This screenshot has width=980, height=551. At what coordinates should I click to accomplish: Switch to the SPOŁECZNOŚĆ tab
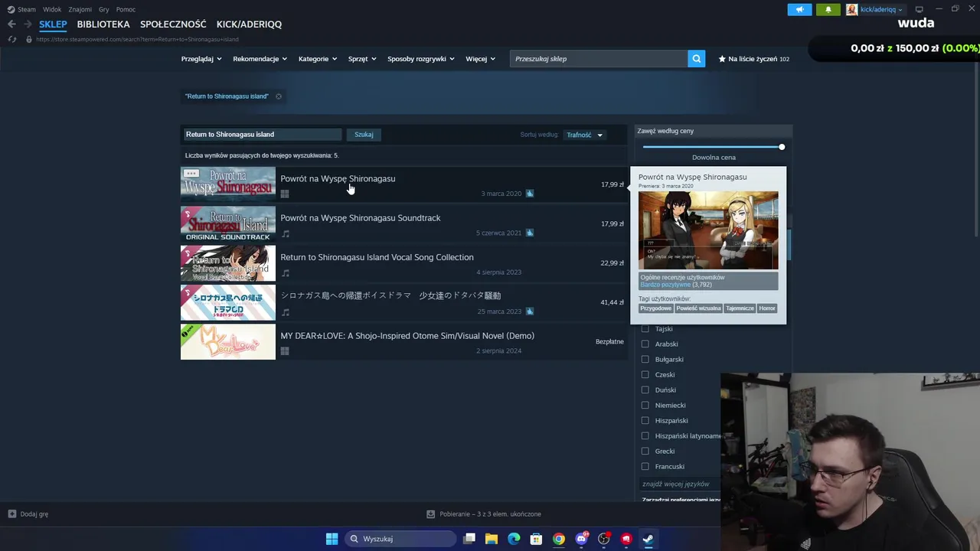click(173, 24)
